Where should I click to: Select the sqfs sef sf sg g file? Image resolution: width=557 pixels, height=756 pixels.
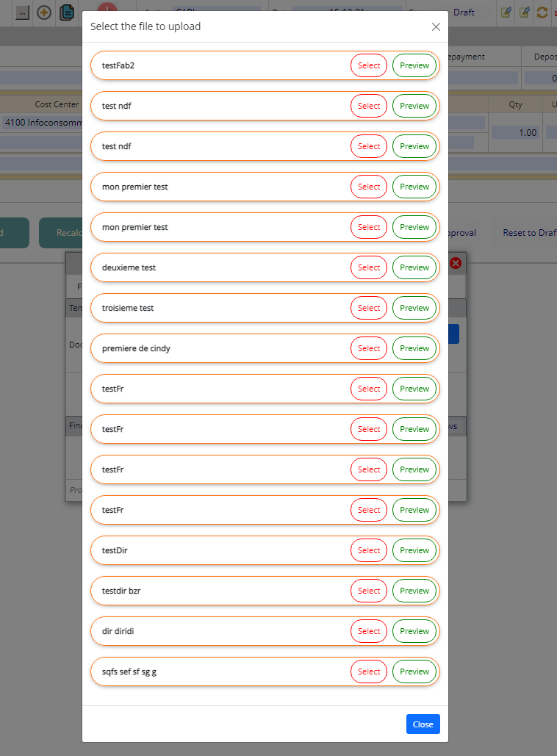[368, 672]
